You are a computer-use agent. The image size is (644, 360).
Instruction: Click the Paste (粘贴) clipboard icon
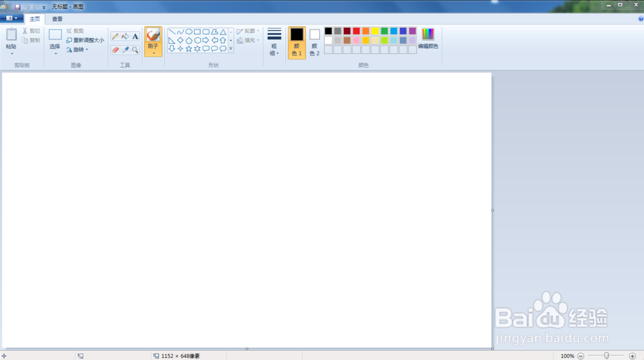point(12,35)
